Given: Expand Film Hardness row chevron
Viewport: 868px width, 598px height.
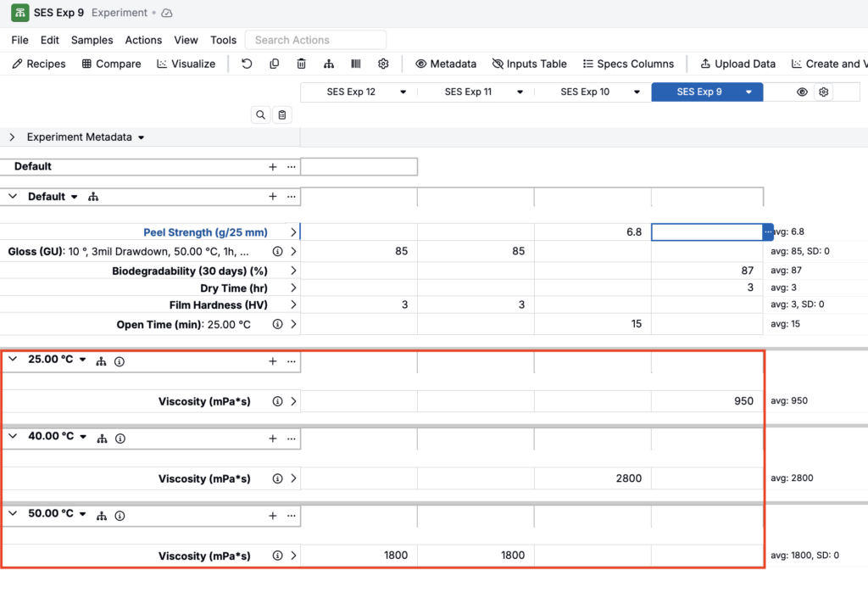Looking at the screenshot, I should pyautogui.click(x=293, y=305).
